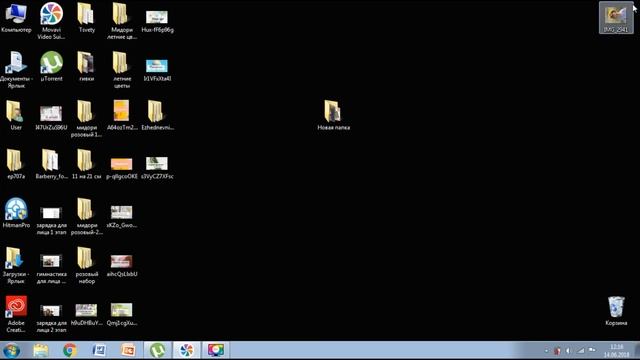The height and width of the screenshot is (360, 640).
Task: Show hidden system tray icons
Action: [x=547, y=351]
